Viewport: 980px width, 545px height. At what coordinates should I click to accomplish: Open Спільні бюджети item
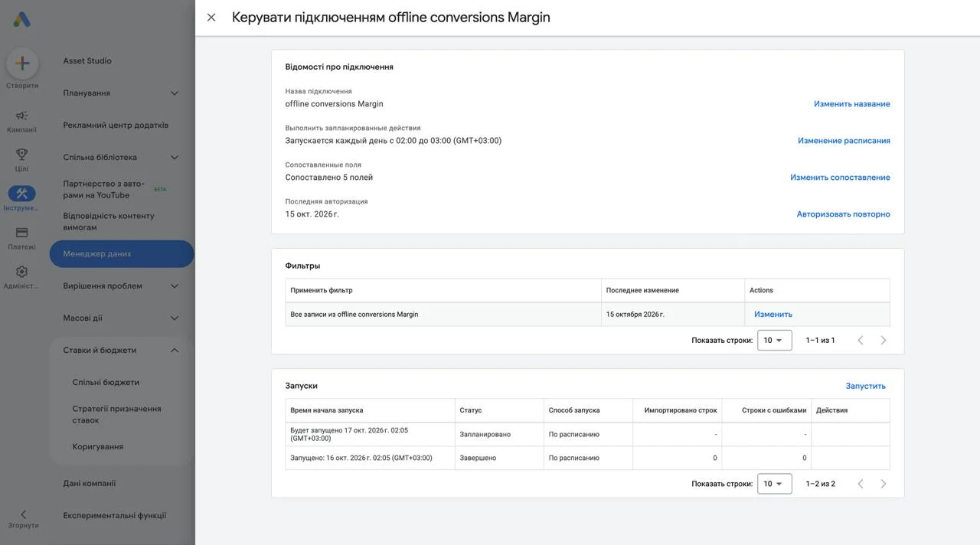pos(106,383)
